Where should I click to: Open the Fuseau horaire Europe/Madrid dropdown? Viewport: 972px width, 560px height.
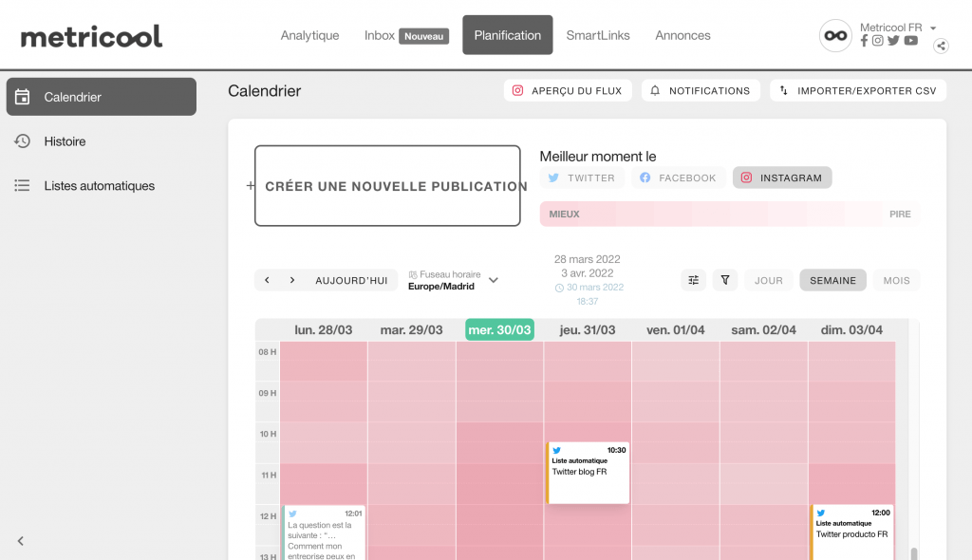pyautogui.click(x=453, y=280)
